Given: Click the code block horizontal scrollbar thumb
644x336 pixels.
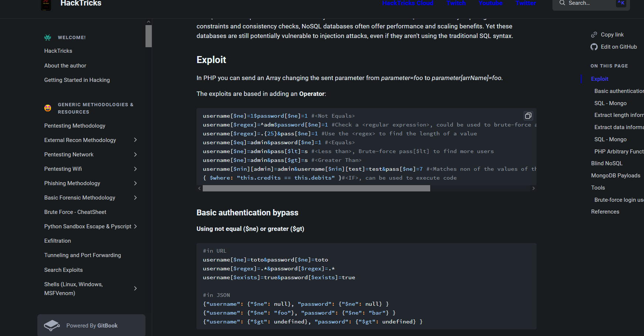Looking at the screenshot, I should coord(316,188).
